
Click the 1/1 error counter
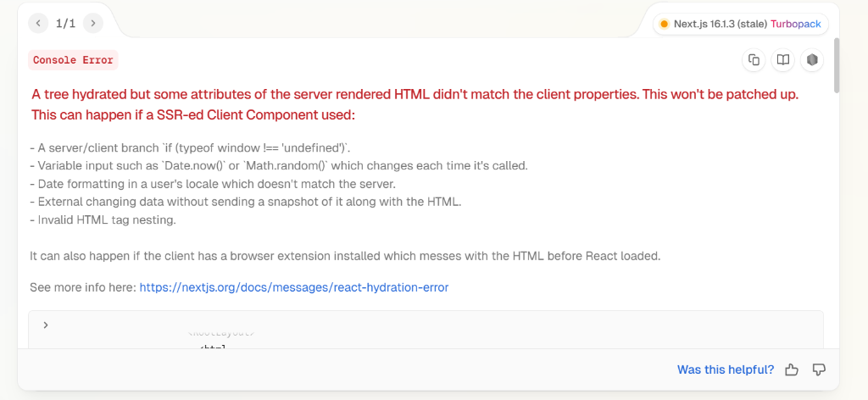coord(65,24)
